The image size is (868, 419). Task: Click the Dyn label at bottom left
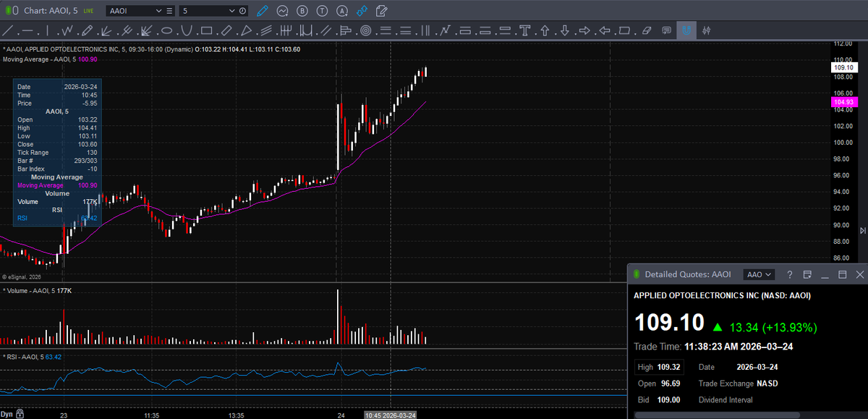[x=8, y=414]
